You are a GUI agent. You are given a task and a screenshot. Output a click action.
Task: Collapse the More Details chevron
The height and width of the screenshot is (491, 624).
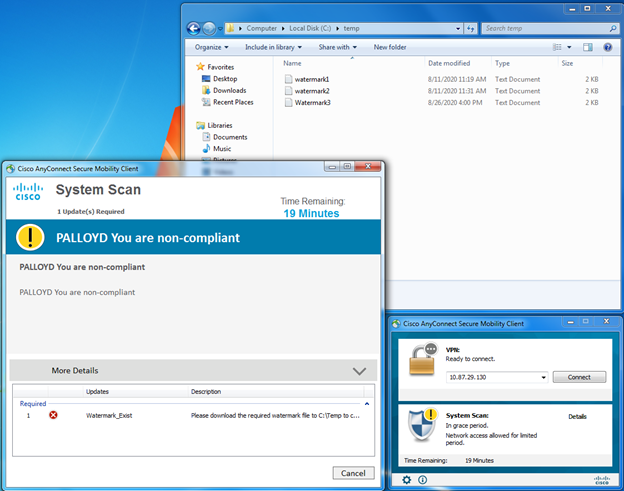click(359, 371)
